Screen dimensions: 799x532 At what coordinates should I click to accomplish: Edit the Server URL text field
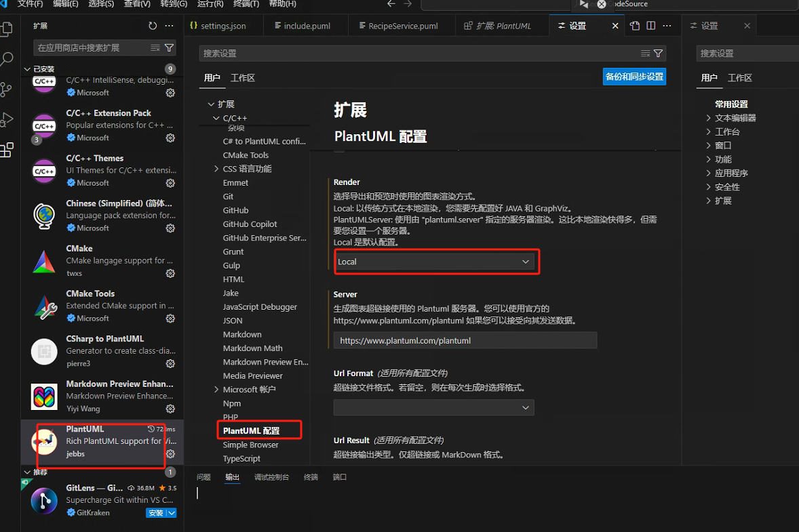pos(465,341)
